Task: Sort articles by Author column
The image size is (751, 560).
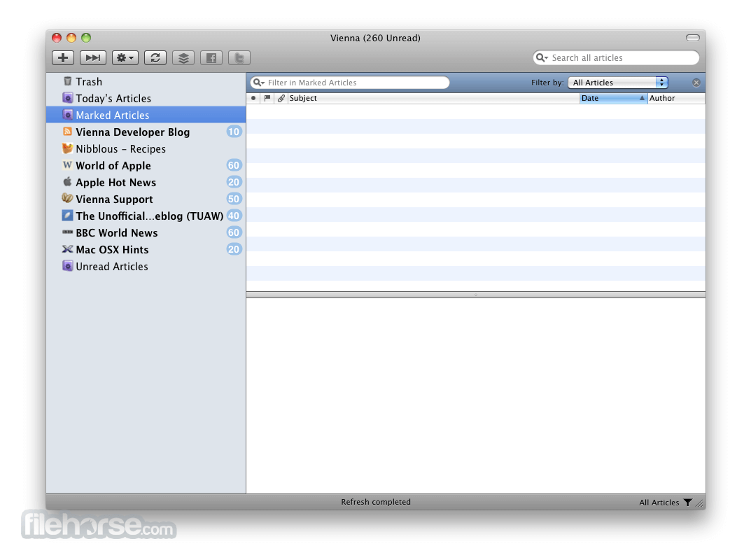Action: (x=676, y=98)
